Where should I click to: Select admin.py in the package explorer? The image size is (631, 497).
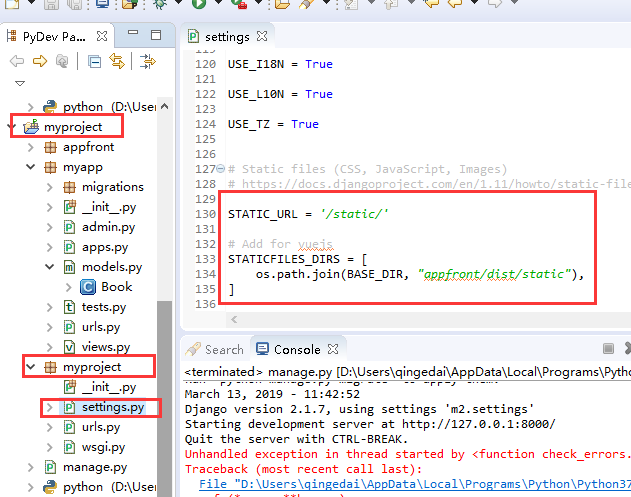pos(108,227)
